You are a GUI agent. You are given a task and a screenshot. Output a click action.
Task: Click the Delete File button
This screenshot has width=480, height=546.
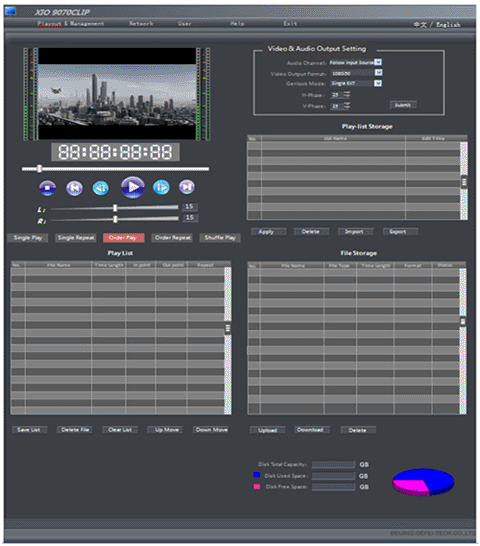(75, 430)
